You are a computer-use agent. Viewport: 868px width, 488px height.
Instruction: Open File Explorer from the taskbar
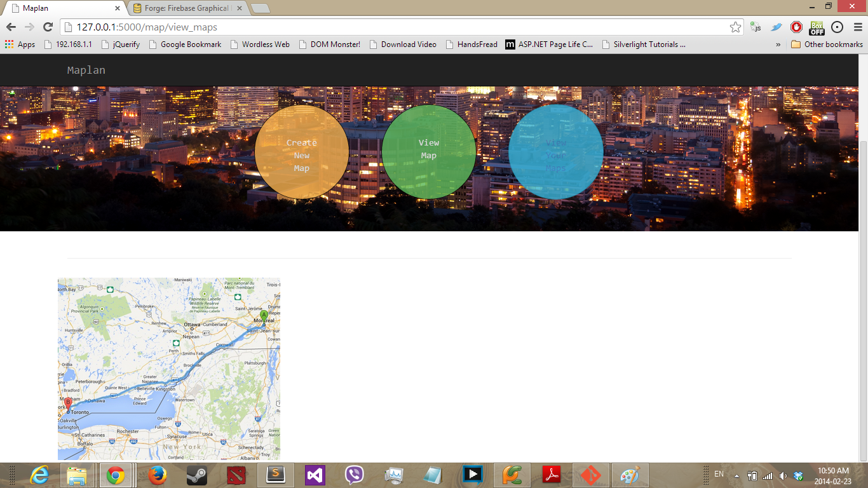(77, 475)
